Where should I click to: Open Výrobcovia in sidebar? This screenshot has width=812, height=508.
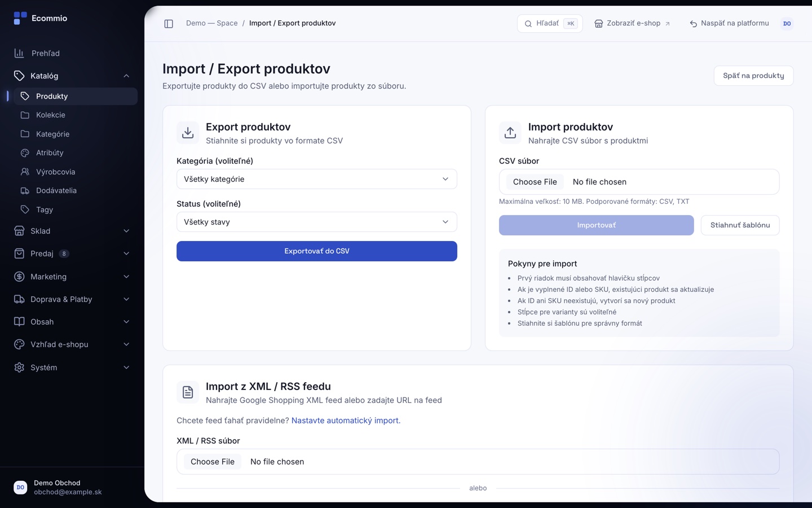[x=76, y=172]
